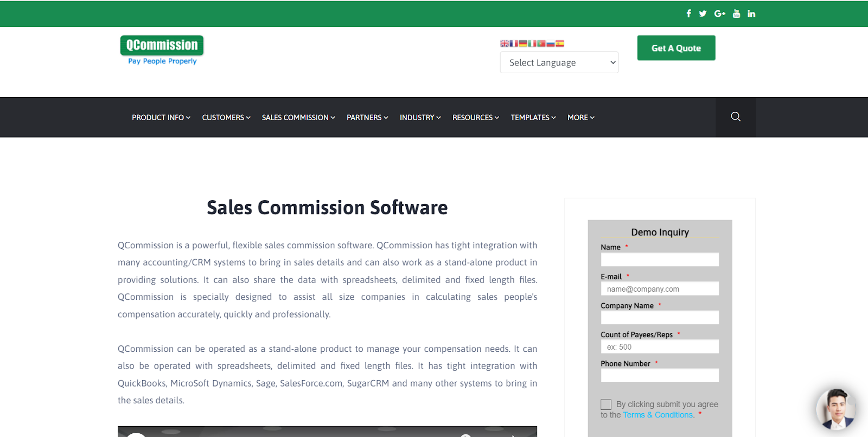Expand the SALES COMMISSION menu
Viewport: 868px width, 437px height.
pos(298,117)
